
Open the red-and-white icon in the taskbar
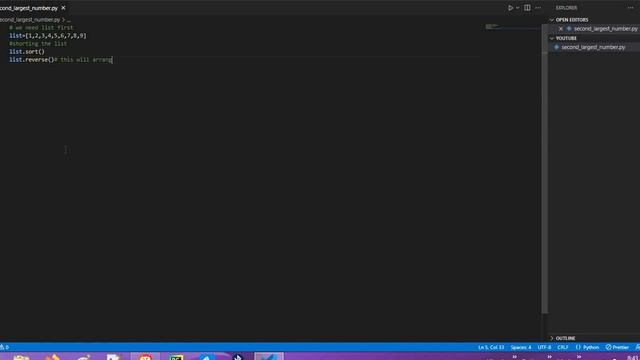(145, 357)
